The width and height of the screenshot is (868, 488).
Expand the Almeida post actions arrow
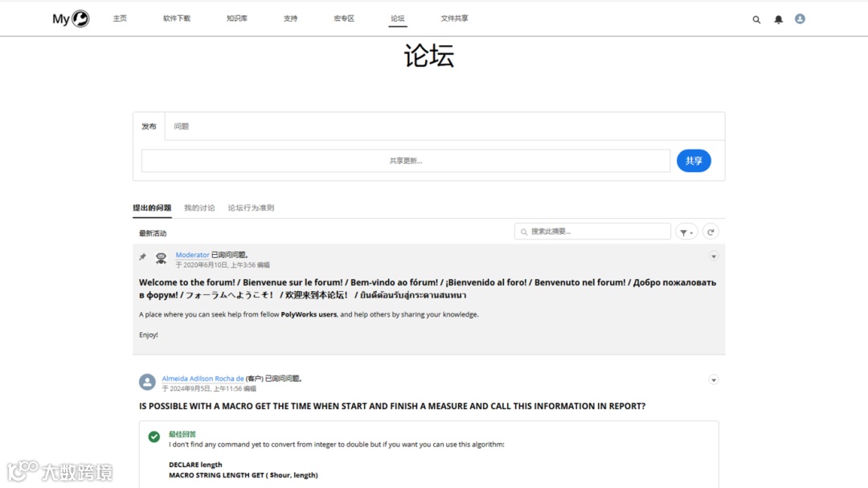714,380
